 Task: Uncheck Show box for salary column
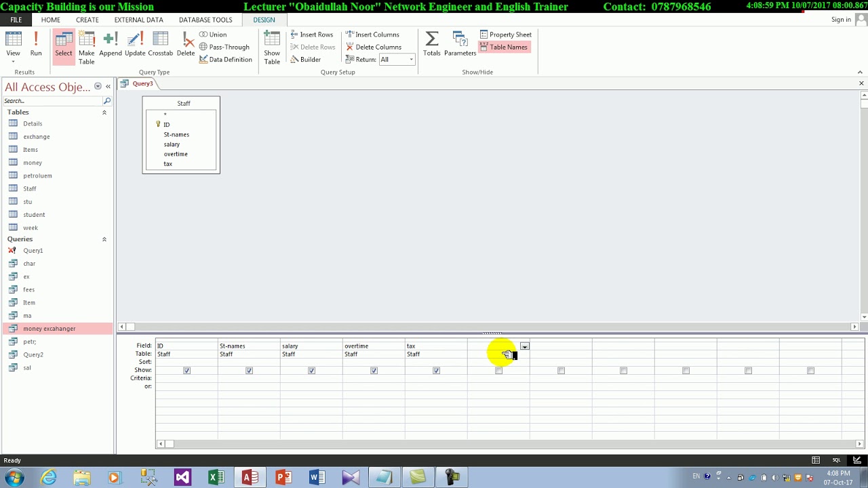click(x=311, y=371)
